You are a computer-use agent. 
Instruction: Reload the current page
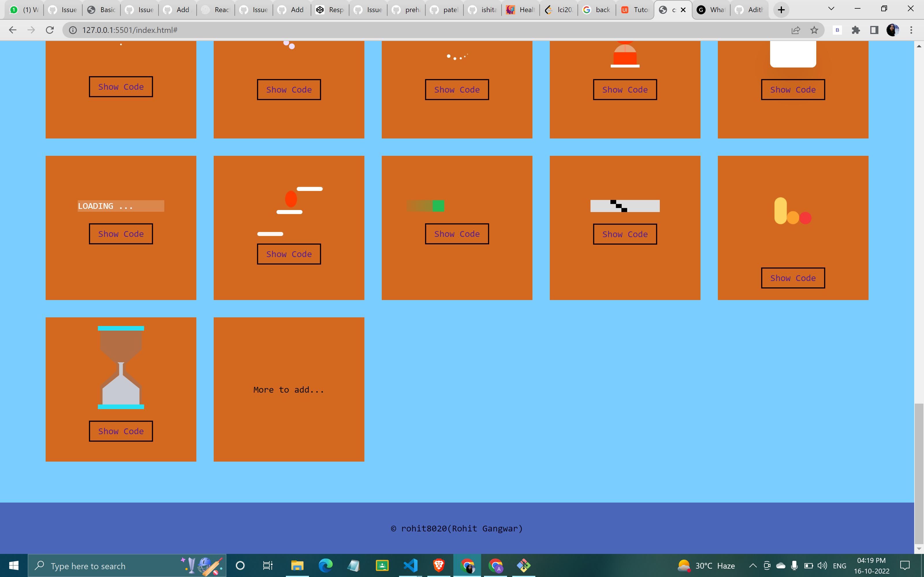point(50,30)
